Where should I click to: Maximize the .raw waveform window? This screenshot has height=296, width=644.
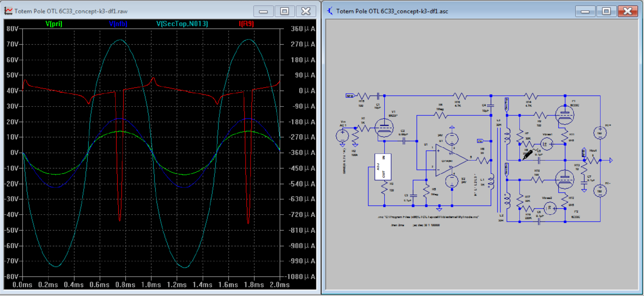(x=285, y=11)
